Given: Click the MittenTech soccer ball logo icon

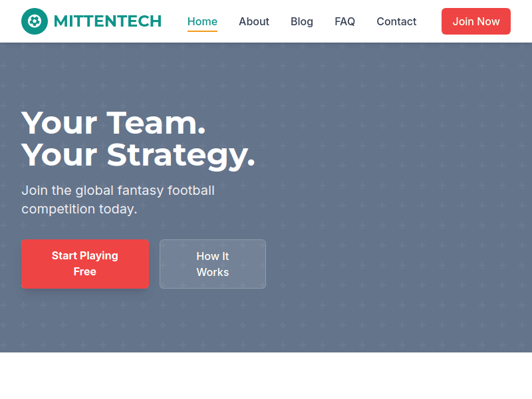Looking at the screenshot, I should (x=34, y=21).
